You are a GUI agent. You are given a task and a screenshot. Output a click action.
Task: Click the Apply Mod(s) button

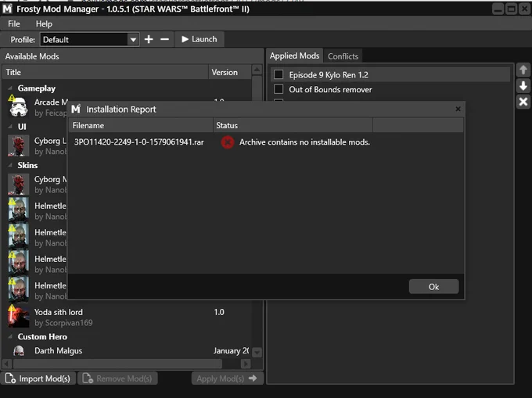click(x=227, y=378)
